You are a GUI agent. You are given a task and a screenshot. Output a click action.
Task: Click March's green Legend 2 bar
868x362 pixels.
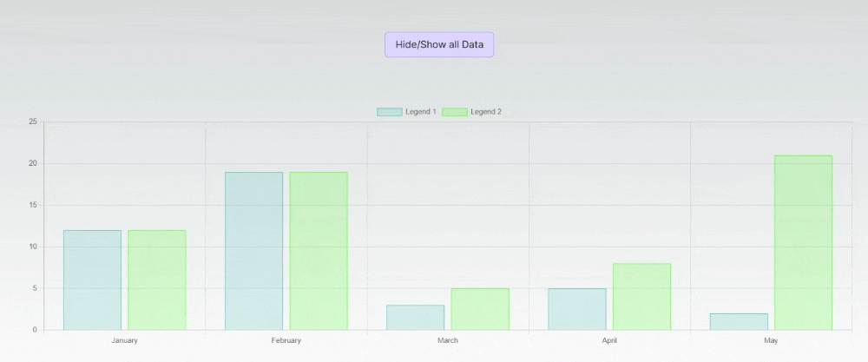(x=481, y=309)
